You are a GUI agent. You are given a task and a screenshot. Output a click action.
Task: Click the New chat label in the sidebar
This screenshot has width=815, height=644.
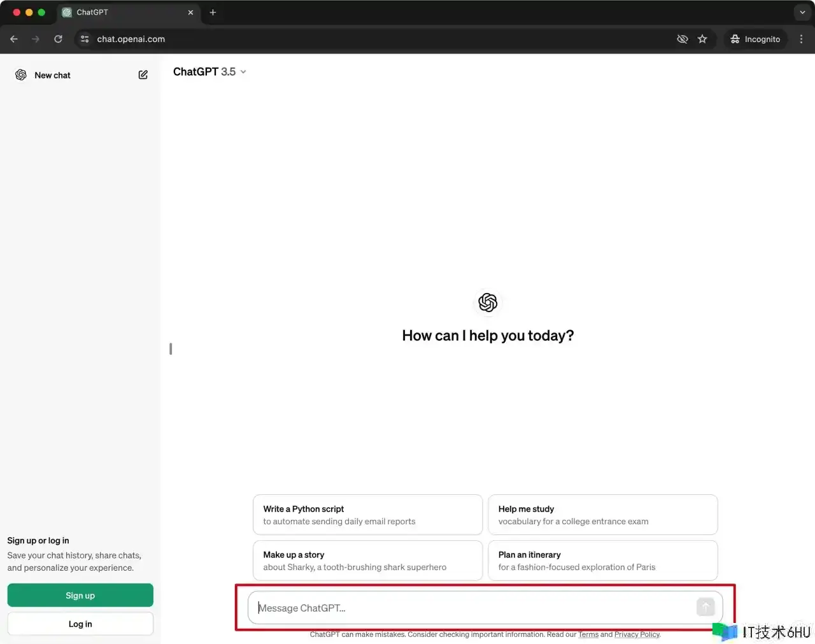(x=52, y=75)
